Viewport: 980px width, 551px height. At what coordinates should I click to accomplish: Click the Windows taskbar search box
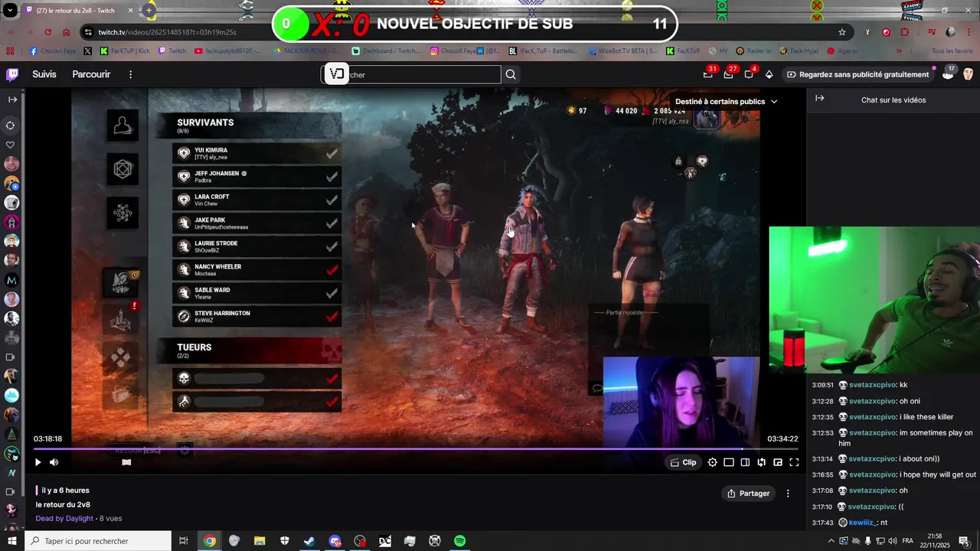[98, 541]
